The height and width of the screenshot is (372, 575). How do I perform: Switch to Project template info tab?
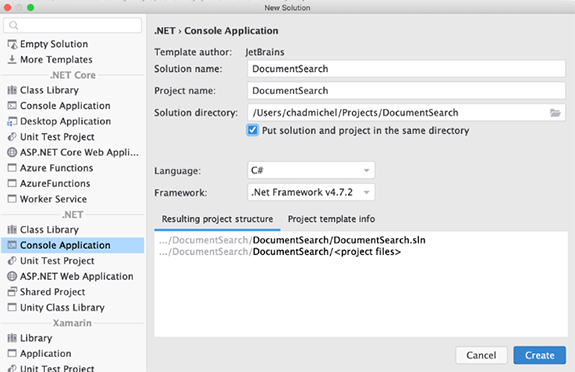tap(331, 219)
